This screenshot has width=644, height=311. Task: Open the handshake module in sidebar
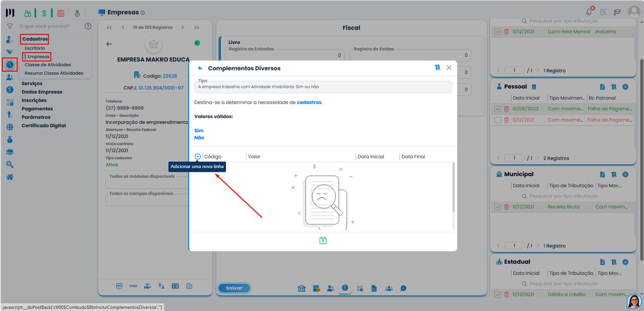point(10,52)
